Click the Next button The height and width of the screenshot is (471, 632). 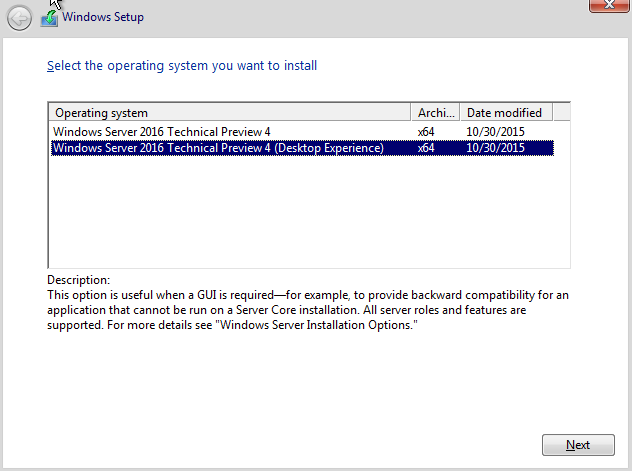578,445
